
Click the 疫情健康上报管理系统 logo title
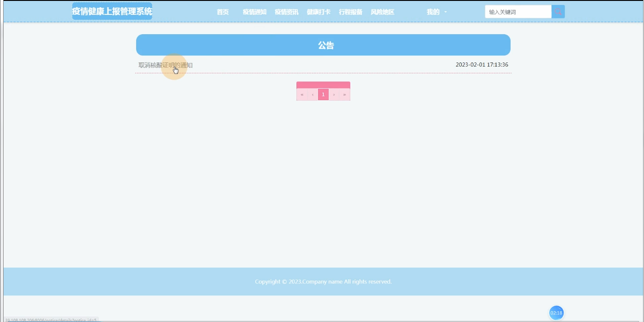112,11
